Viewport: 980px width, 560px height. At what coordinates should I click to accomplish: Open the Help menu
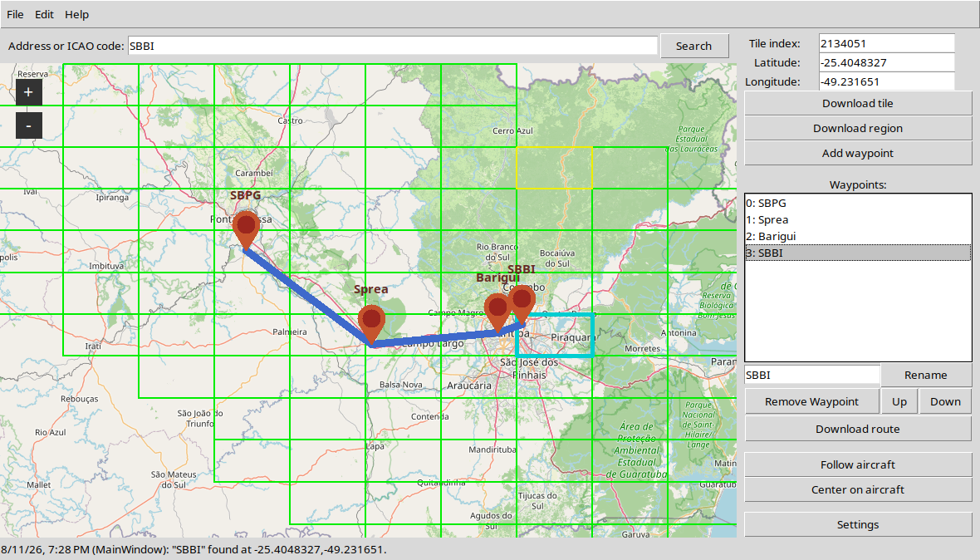click(77, 14)
